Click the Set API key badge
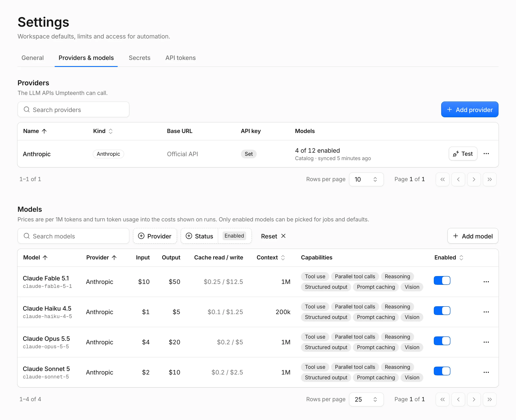This screenshot has height=420, width=516. point(249,154)
